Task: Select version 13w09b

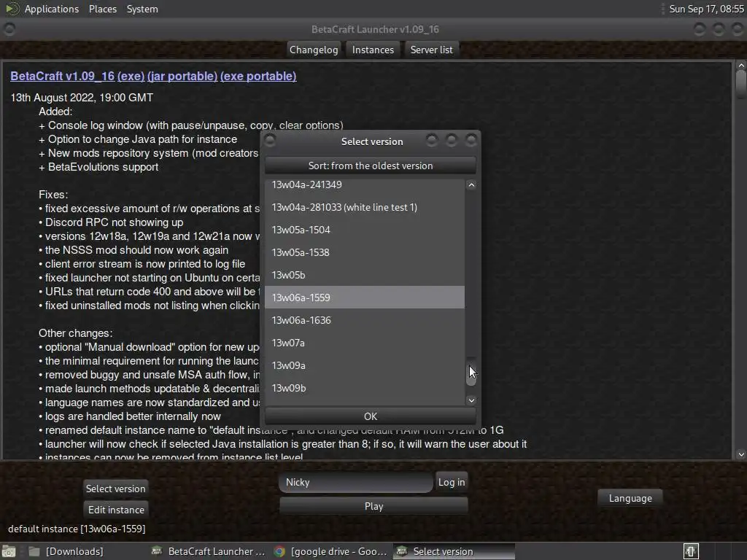Action: pos(365,388)
